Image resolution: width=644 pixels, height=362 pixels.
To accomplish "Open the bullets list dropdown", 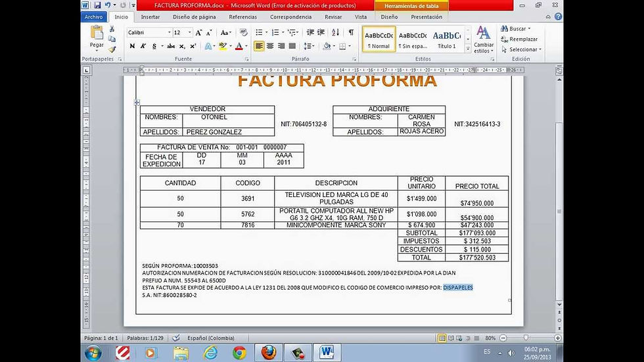I will [267, 32].
